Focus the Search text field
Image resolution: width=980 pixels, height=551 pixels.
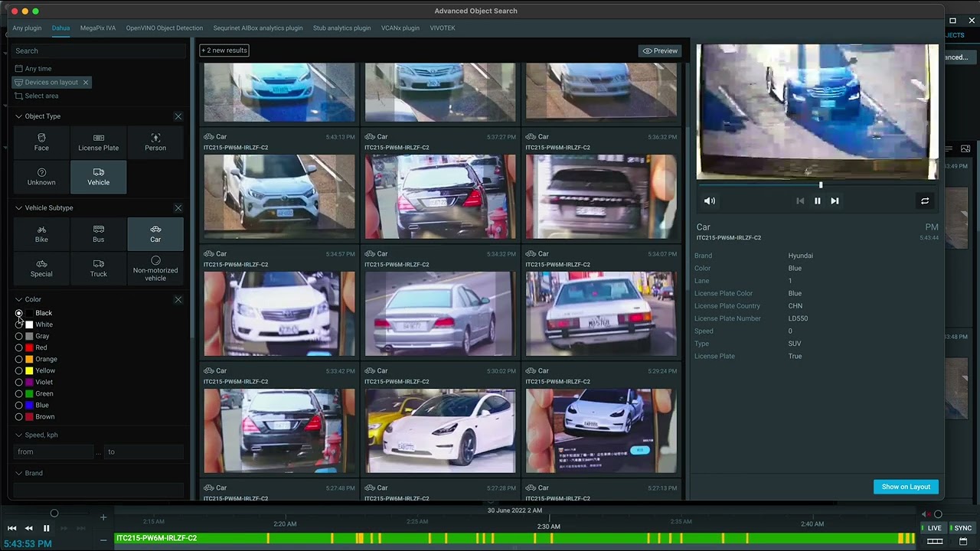click(100, 51)
